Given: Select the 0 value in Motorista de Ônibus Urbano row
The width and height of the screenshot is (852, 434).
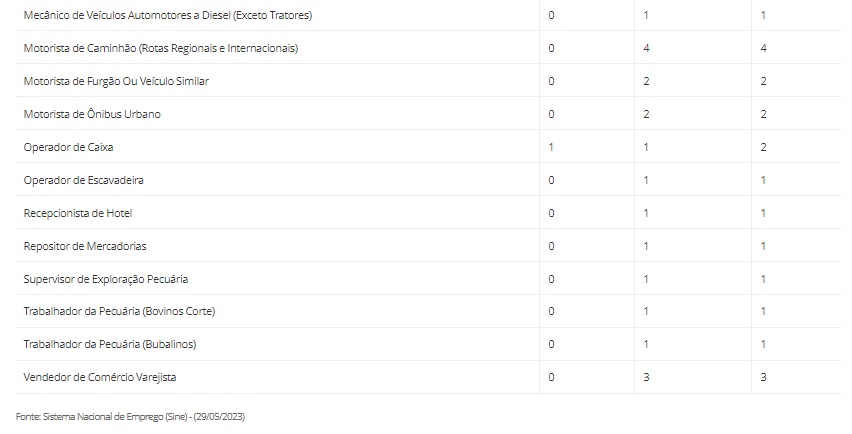Looking at the screenshot, I should 551,114.
